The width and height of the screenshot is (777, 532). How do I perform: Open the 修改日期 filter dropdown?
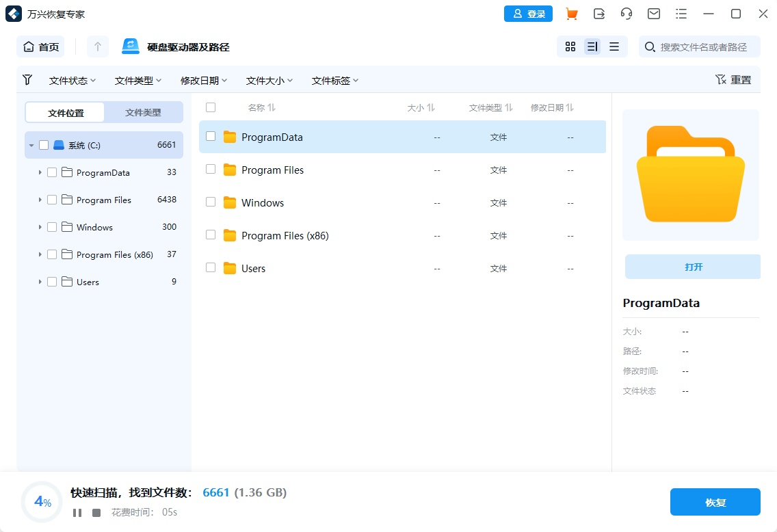[x=204, y=80]
